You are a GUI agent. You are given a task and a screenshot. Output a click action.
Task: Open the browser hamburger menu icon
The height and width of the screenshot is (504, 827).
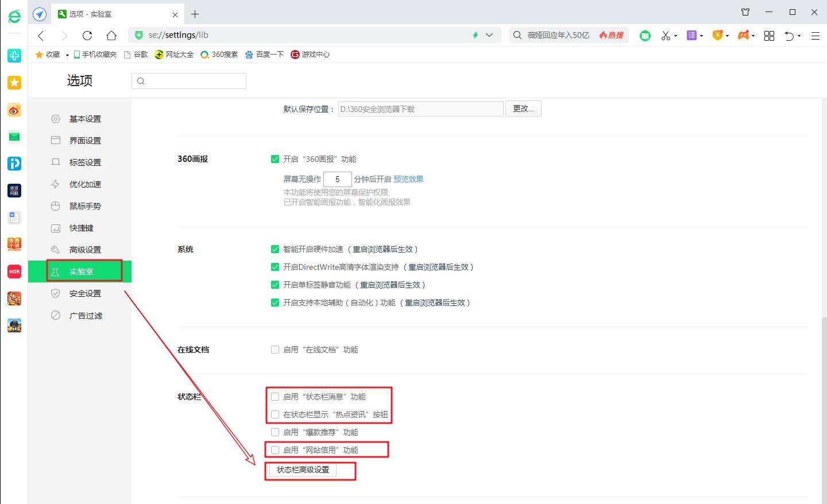815,36
